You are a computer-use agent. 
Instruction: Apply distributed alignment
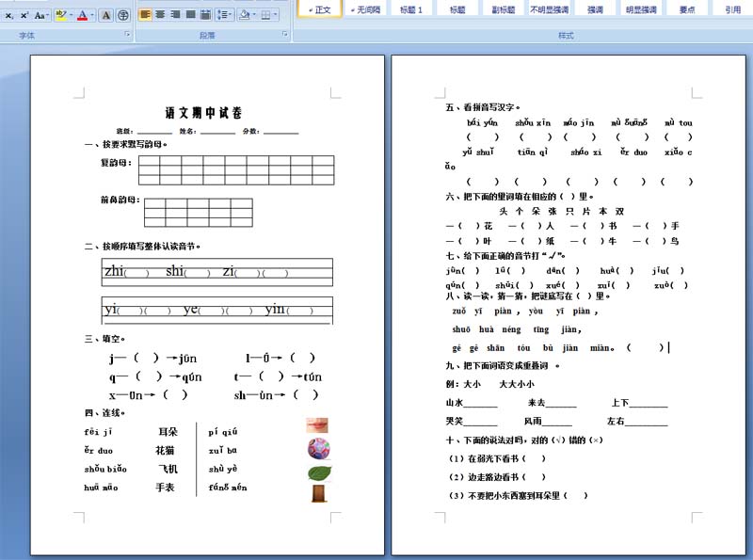point(205,15)
